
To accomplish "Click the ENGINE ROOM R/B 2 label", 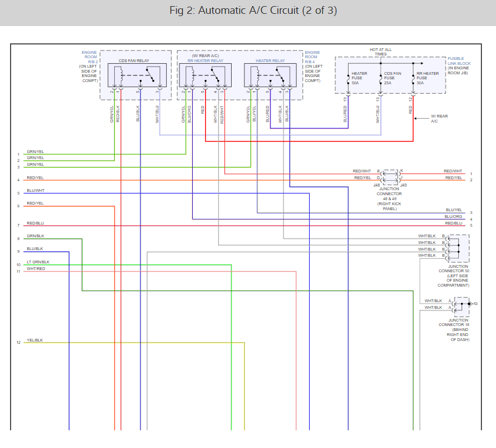I will tap(89, 57).
